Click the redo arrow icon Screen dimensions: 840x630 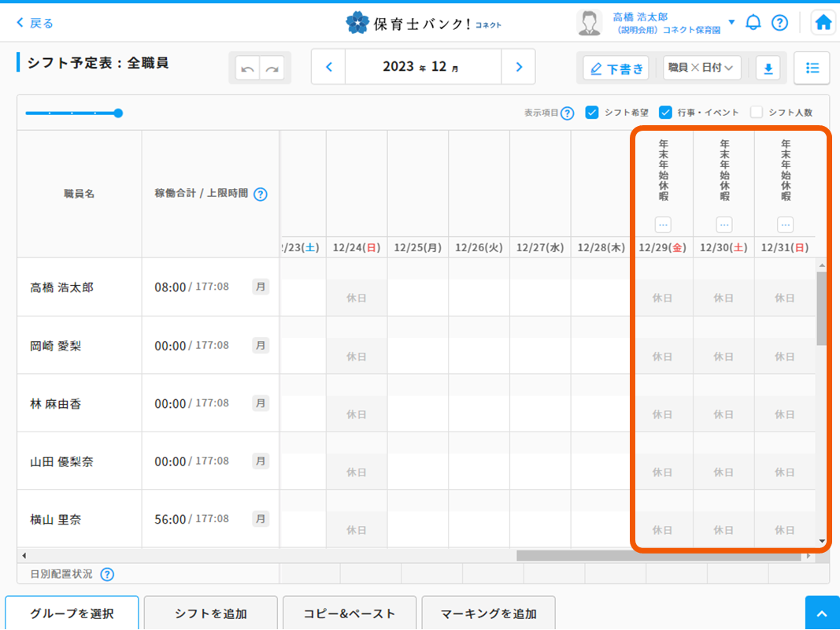(x=272, y=69)
